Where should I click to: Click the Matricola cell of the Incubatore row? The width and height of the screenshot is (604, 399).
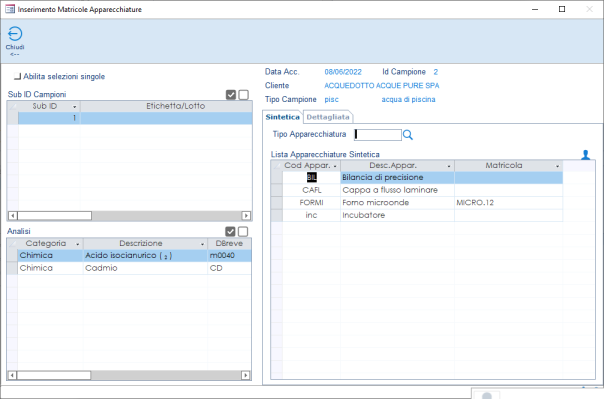click(508, 215)
